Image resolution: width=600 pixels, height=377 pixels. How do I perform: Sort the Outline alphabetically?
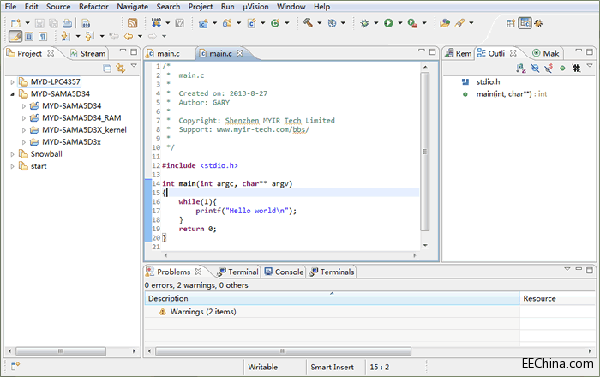coord(521,68)
